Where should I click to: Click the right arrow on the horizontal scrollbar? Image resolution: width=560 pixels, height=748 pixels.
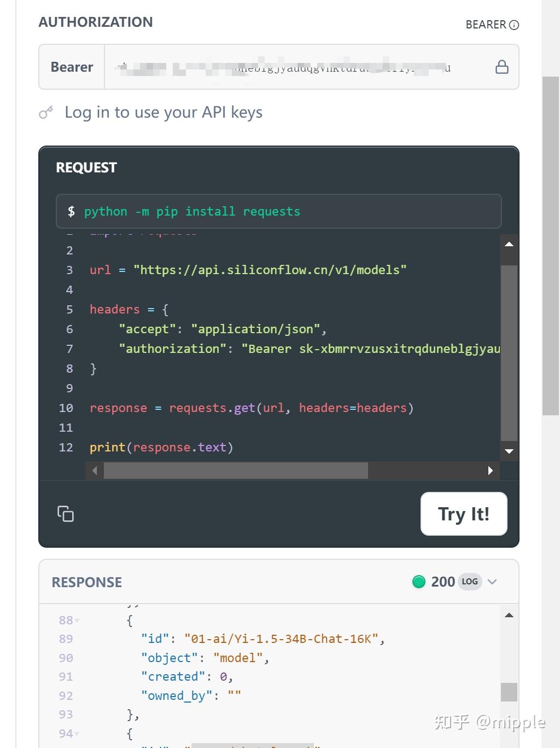pos(489,470)
